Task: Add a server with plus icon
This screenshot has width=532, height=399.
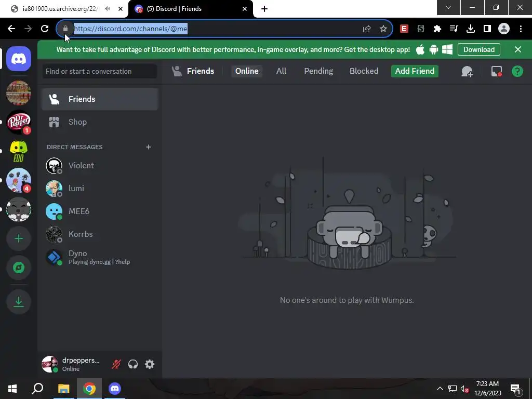Action: (19, 239)
